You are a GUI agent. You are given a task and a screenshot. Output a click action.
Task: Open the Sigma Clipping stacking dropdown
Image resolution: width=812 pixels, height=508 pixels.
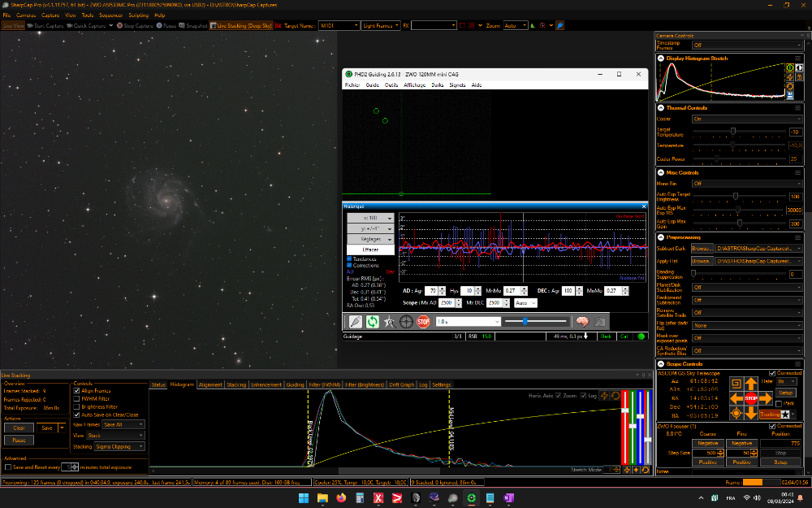pyautogui.click(x=118, y=445)
